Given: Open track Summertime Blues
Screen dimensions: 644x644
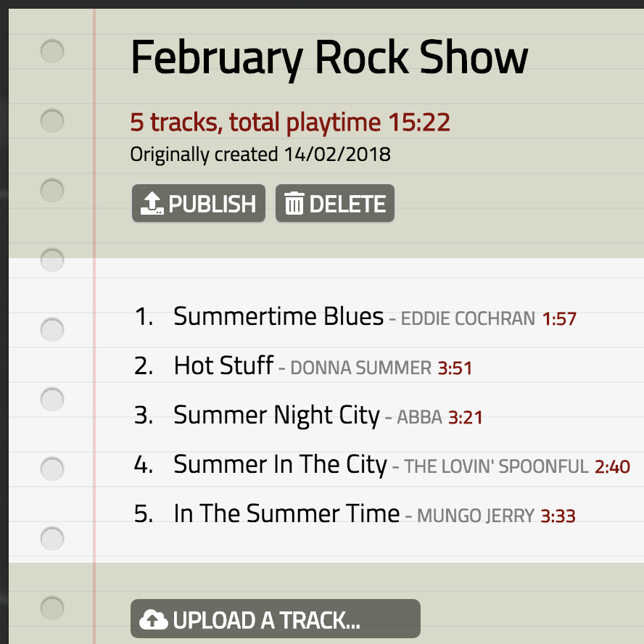Looking at the screenshot, I should [x=278, y=316].
